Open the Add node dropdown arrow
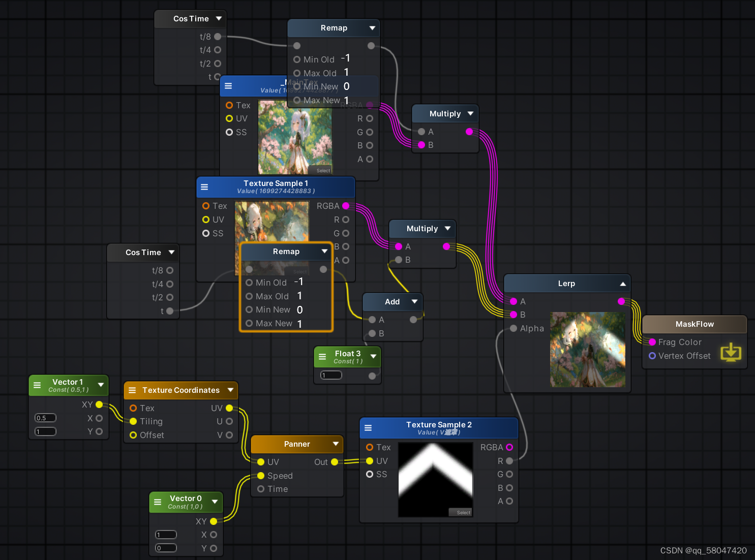Screen dimensions: 755x560 414,301
